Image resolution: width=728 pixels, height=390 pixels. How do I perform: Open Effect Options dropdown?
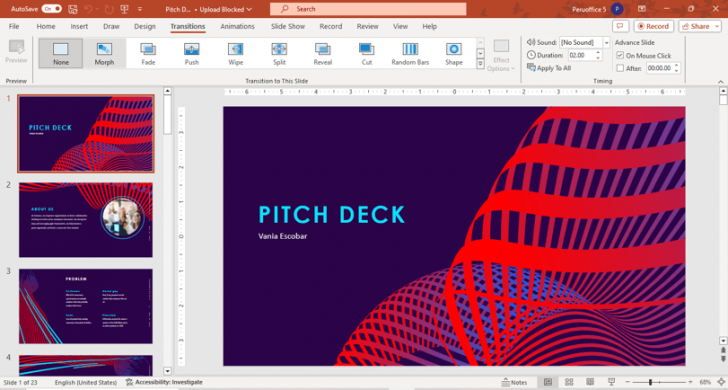[501, 56]
